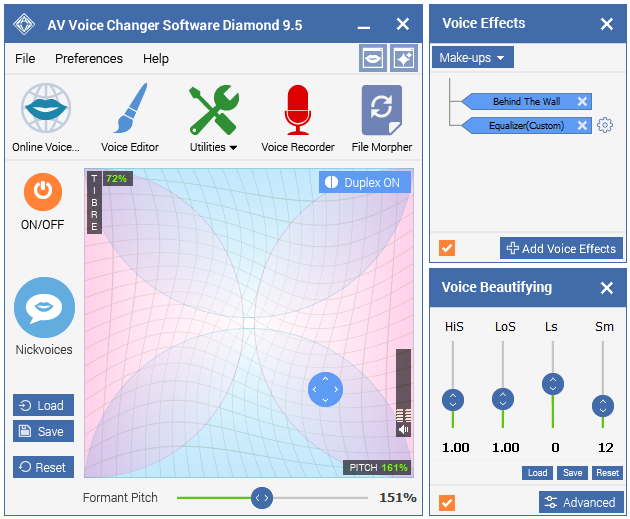630x519 pixels.
Task: Click the Formant Pitch slider handle
Action: coord(262,497)
